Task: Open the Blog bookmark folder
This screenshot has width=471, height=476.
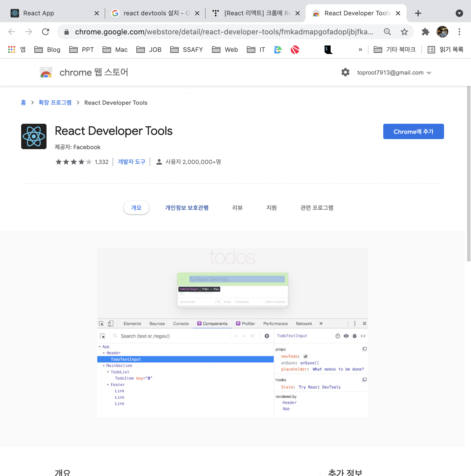Action: (47, 49)
